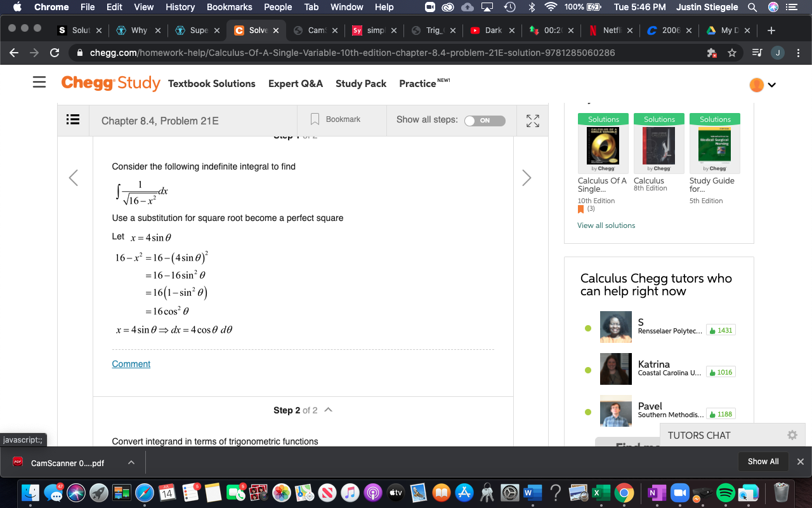
Task: Click the Chegg Study logo
Action: (111, 83)
